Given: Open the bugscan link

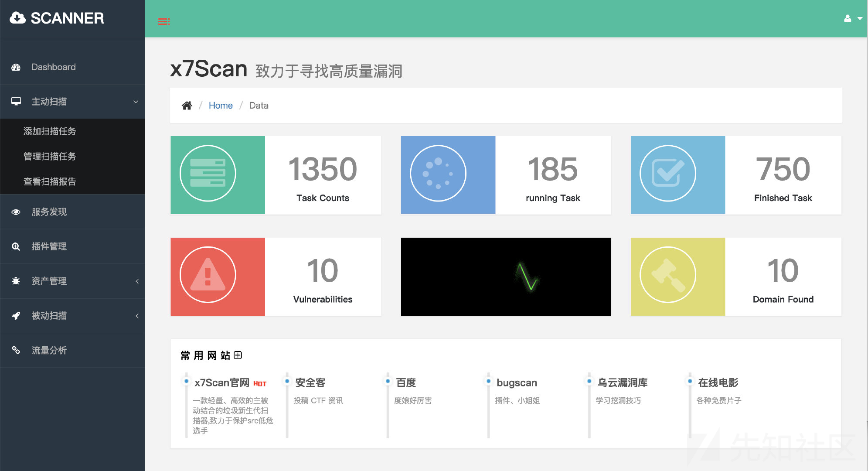Looking at the screenshot, I should (x=517, y=382).
